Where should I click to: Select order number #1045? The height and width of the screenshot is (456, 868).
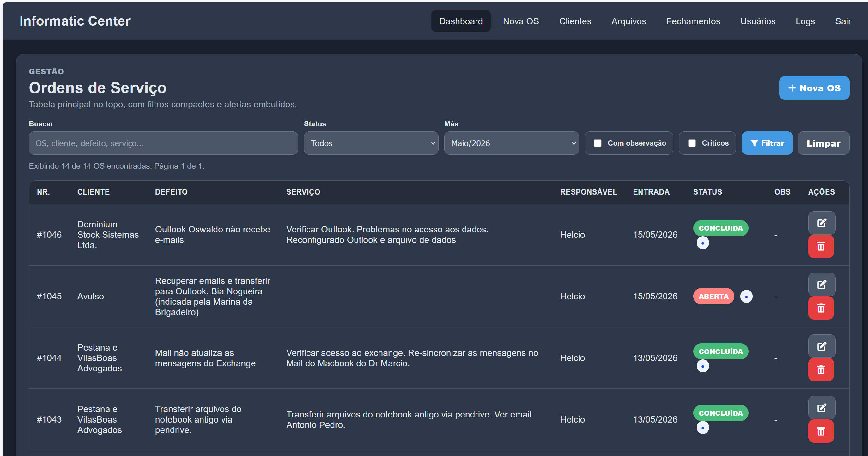point(49,296)
